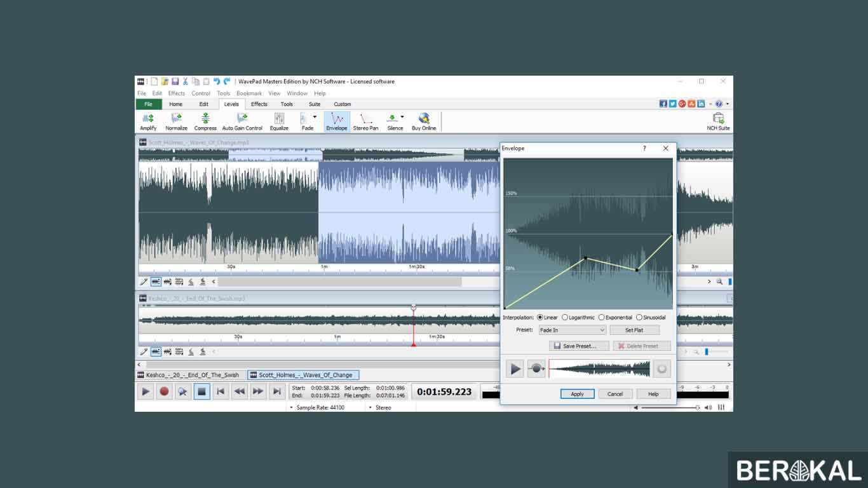Image resolution: width=868 pixels, height=488 pixels.
Task: Open the Control menu
Action: (201, 93)
